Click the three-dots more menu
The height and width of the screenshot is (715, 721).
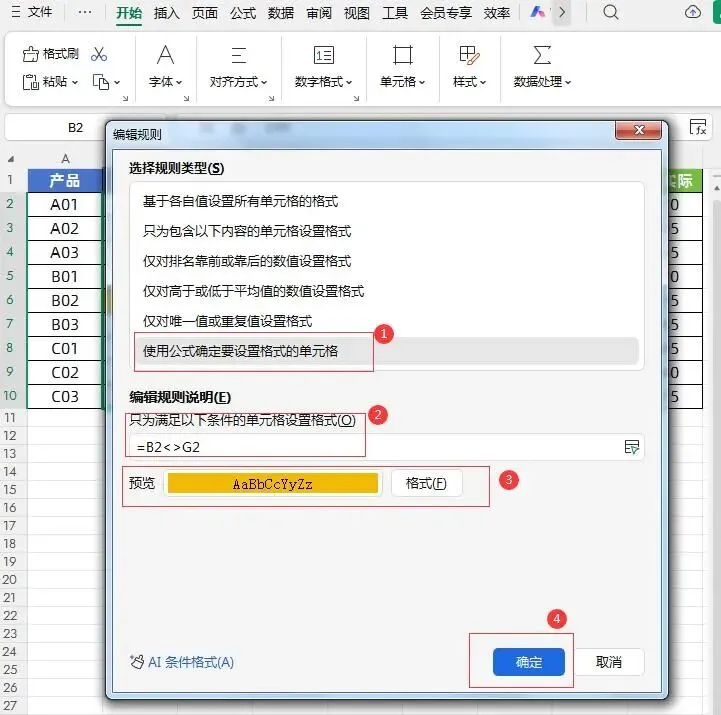(85, 12)
